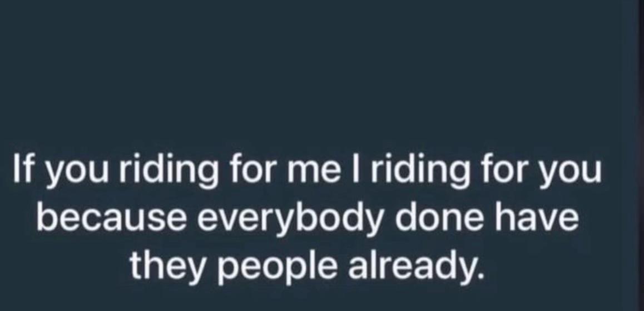Image resolution: width=644 pixels, height=311 pixels.
Task: Select the word "because"
Action: click(x=113, y=218)
